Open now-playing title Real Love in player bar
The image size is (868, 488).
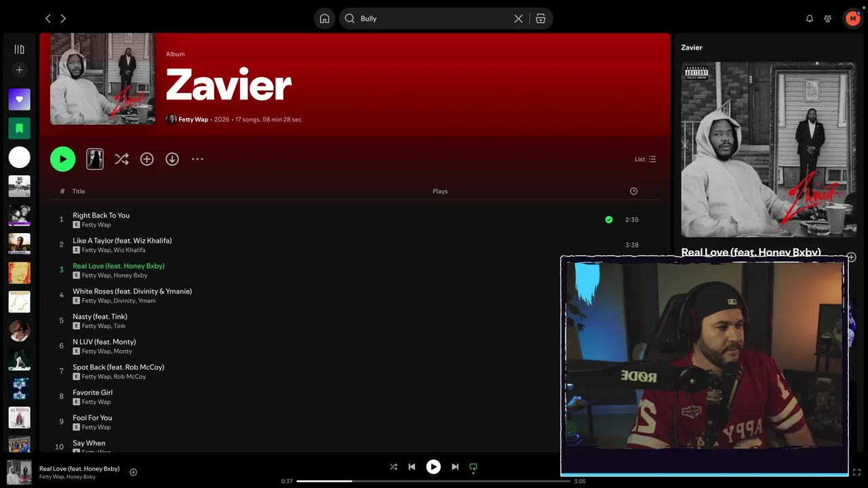click(79, 468)
